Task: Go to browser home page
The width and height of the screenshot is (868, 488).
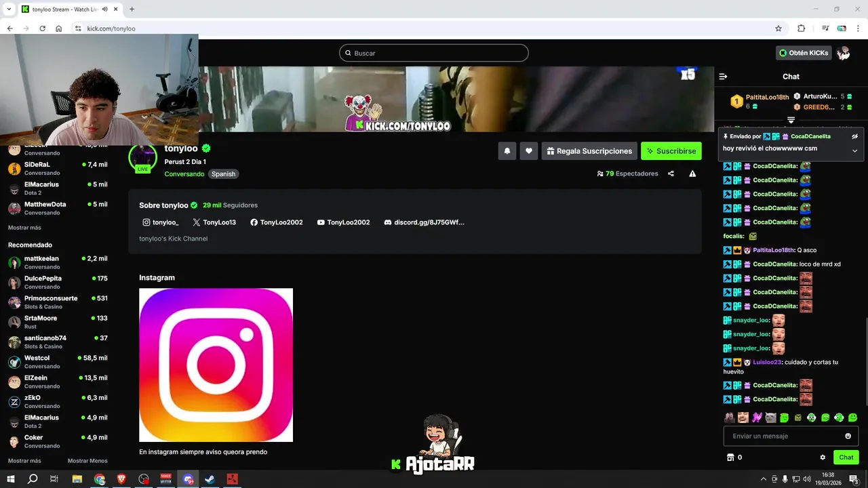Action: click(59, 28)
